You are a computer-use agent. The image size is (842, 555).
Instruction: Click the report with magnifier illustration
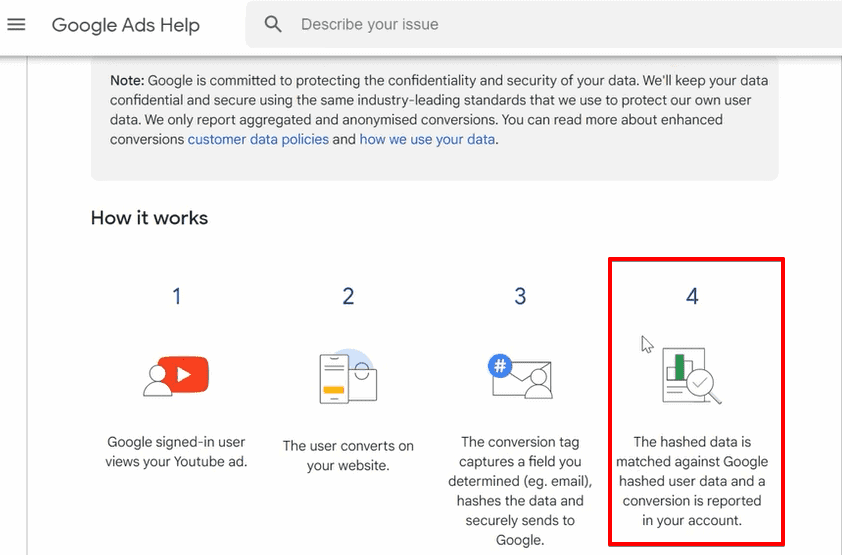pyautogui.click(x=692, y=375)
